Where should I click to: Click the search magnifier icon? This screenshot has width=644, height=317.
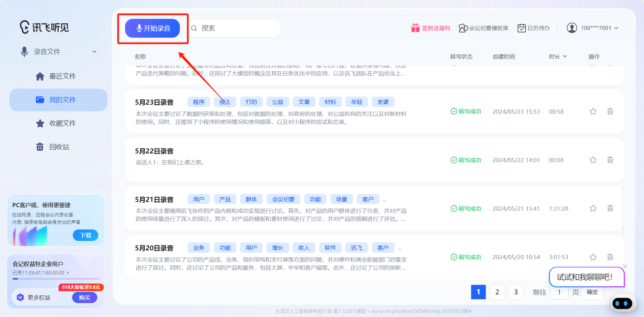[x=194, y=28]
